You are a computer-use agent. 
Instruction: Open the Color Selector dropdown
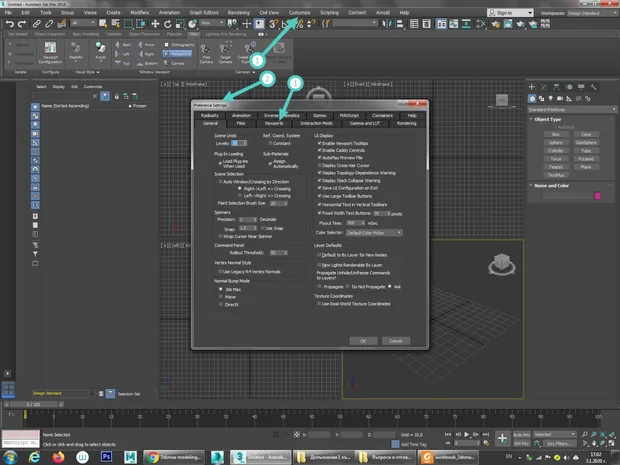pyautogui.click(x=373, y=232)
